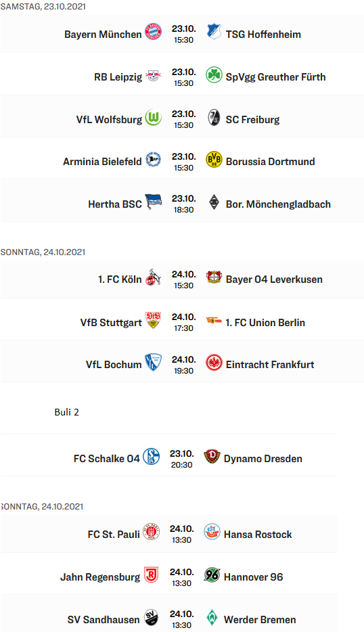364x632 pixels.
Task: Open the SV Sandhausen versus Werder Bremen match row
Action: click(x=169, y=616)
